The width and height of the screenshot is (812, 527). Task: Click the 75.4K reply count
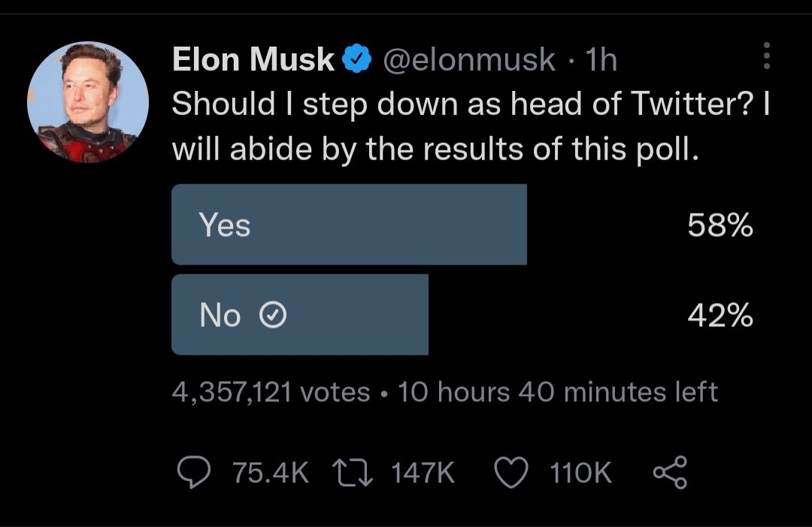coord(271,473)
